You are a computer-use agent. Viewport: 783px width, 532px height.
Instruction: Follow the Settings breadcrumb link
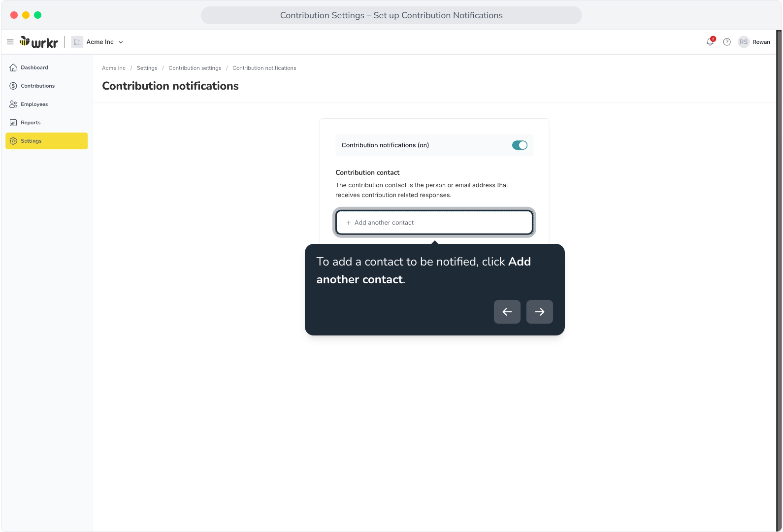147,68
